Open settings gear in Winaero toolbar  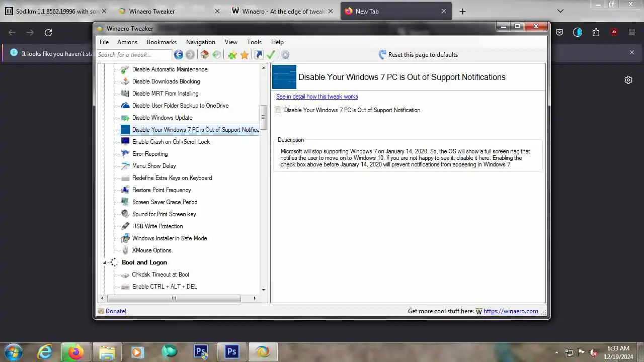(285, 55)
